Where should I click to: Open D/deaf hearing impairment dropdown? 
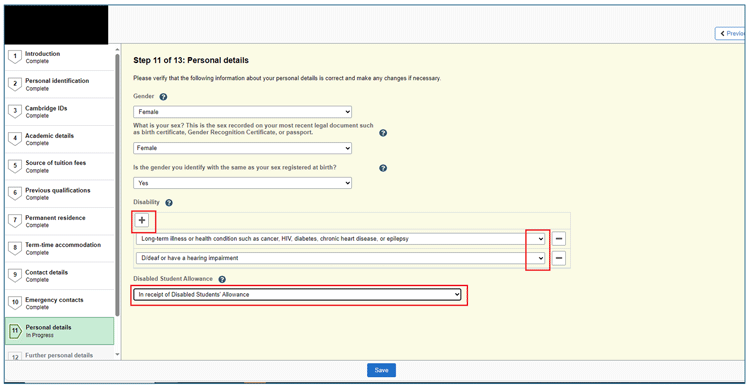tap(341, 258)
